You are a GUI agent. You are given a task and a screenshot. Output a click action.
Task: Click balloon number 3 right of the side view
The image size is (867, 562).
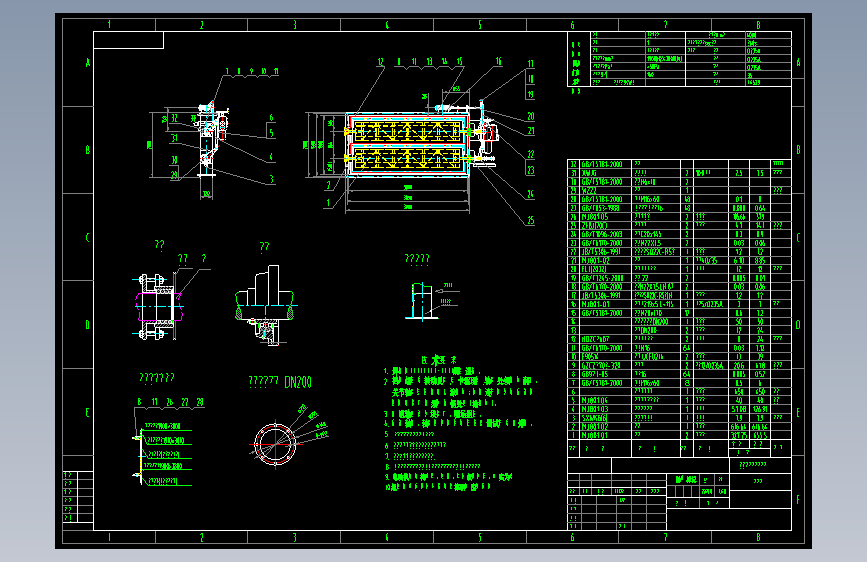tap(271, 179)
